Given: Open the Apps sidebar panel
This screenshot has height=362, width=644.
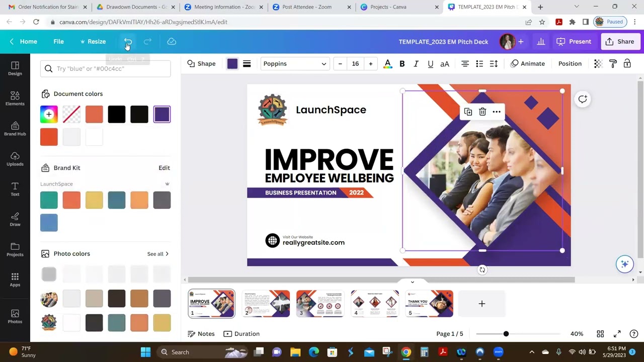Looking at the screenshot, I should [x=15, y=280].
